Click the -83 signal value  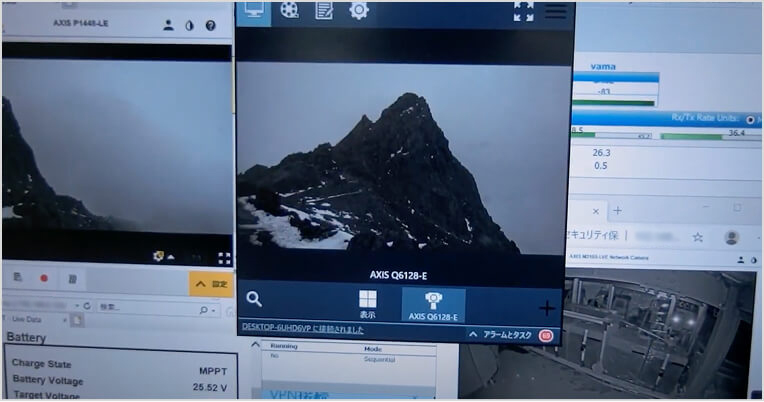[604, 92]
